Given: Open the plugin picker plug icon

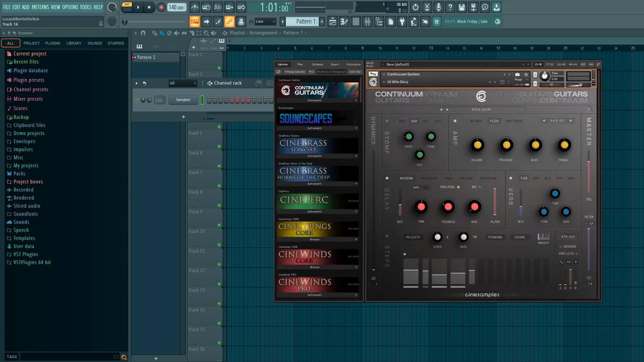Looking at the screenshot, I should (402, 22).
